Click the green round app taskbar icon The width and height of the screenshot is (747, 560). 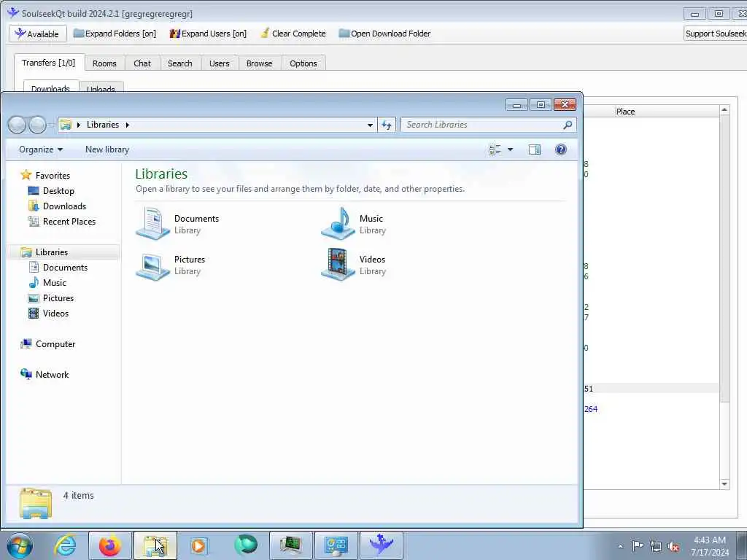click(245, 545)
